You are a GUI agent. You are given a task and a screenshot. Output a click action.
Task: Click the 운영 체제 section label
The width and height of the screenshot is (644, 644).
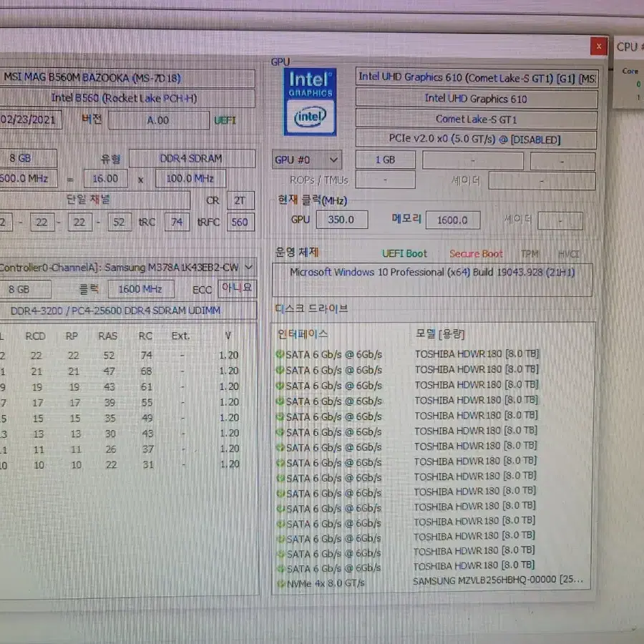coord(297,252)
